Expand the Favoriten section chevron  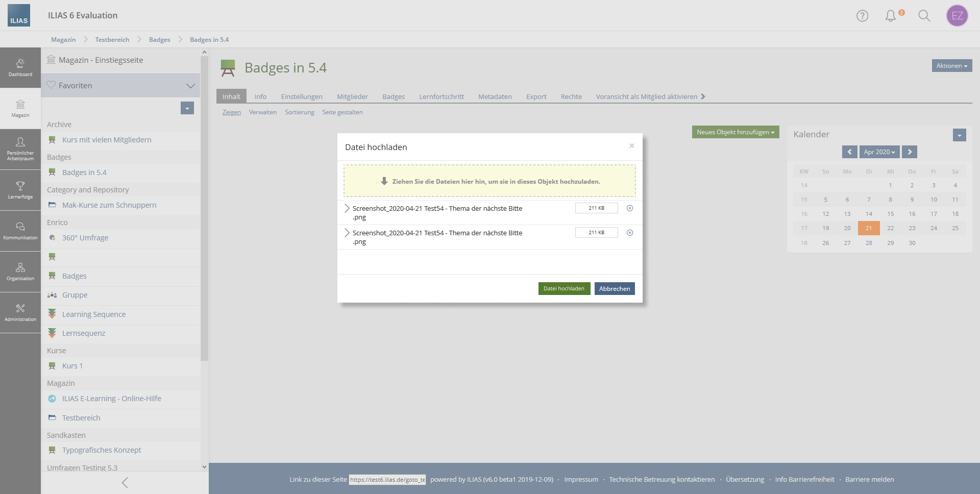click(190, 86)
